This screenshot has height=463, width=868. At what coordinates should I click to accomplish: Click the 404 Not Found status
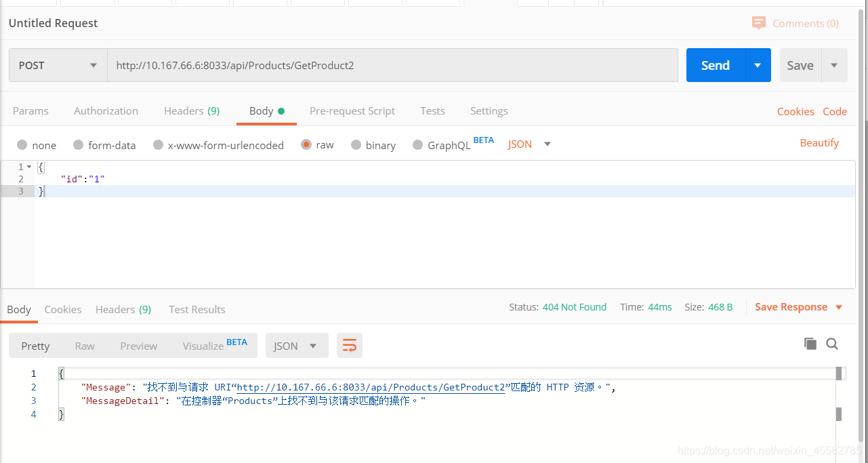tap(575, 307)
